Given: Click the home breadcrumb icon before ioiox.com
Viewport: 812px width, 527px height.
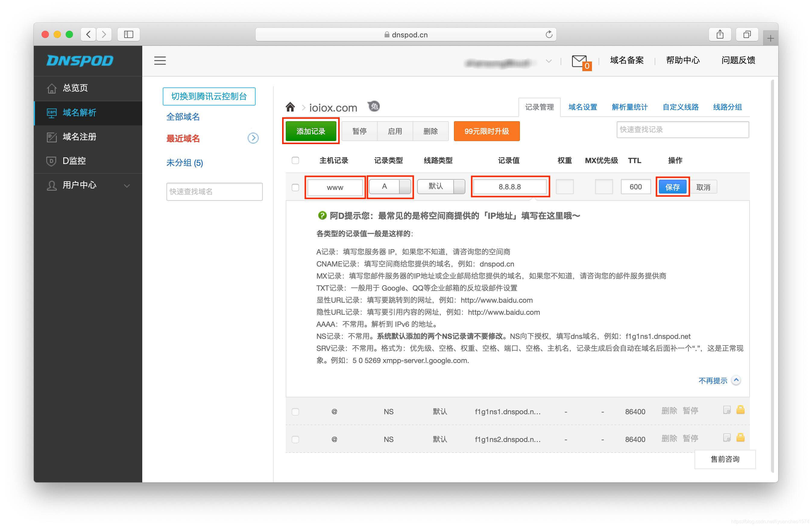Looking at the screenshot, I should pyautogui.click(x=290, y=107).
